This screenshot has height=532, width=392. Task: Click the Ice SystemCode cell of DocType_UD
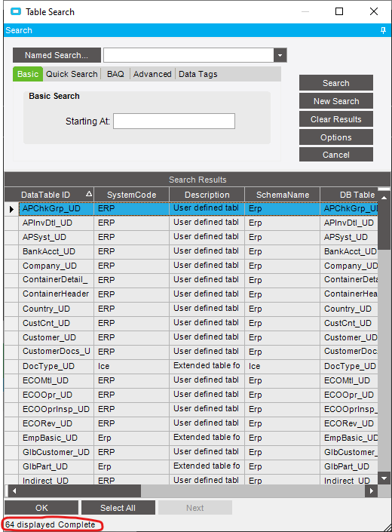click(x=131, y=366)
